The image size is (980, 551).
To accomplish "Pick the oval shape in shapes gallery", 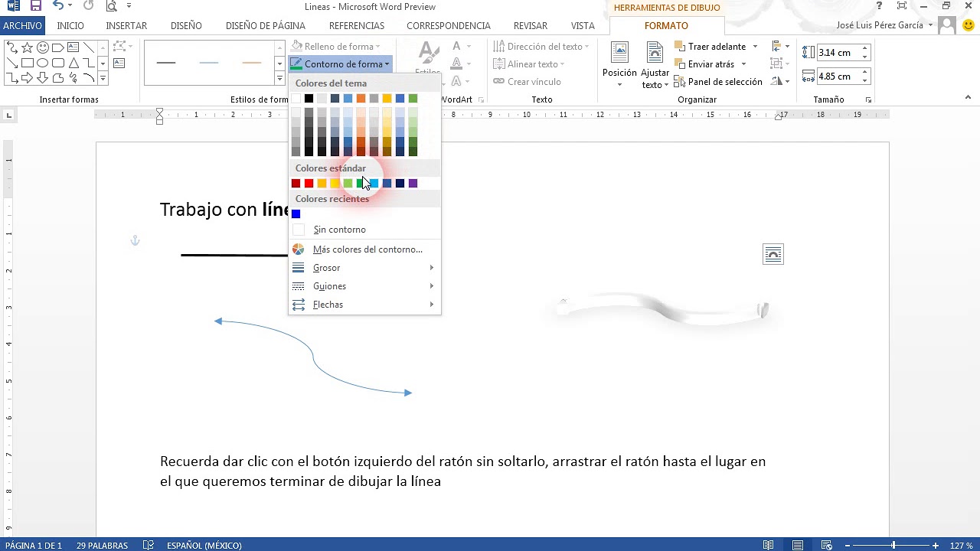I will pos(43,63).
